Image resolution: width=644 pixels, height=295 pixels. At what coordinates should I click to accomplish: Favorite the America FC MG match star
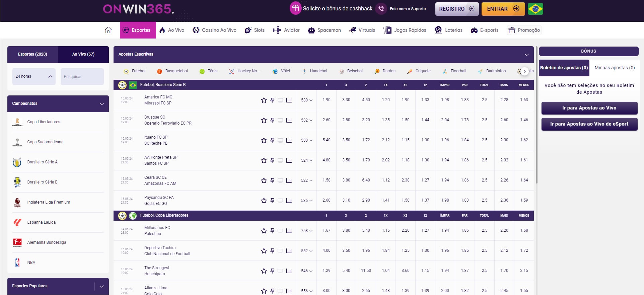[264, 100]
